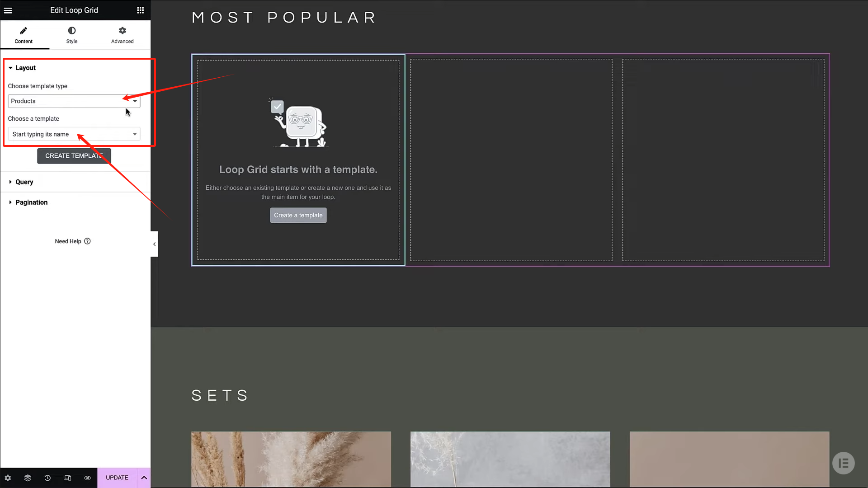Open revision History icon
This screenshot has height=488, width=868.
(47, 478)
